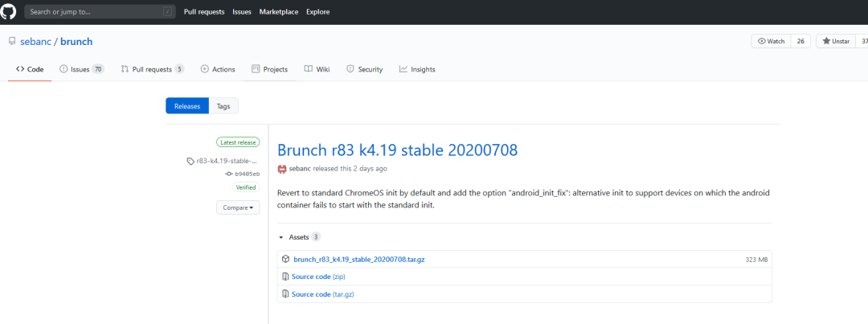Click the Assets count badge 3
Viewport: 868px width, 324px height.
(x=316, y=237)
